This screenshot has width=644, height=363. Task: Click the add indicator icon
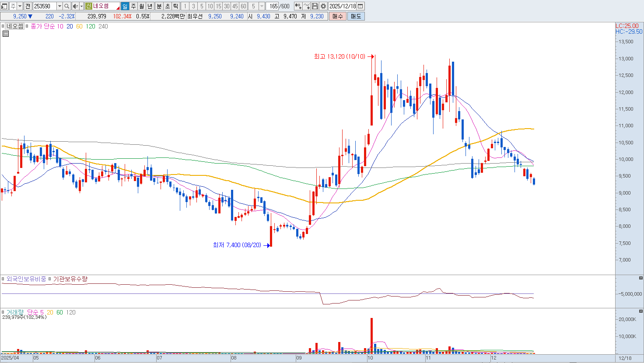pyautogui.click(x=298, y=6)
